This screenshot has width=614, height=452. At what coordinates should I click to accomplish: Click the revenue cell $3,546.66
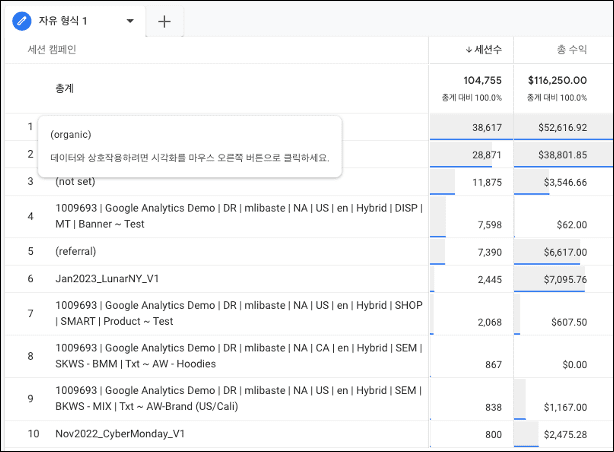click(565, 182)
